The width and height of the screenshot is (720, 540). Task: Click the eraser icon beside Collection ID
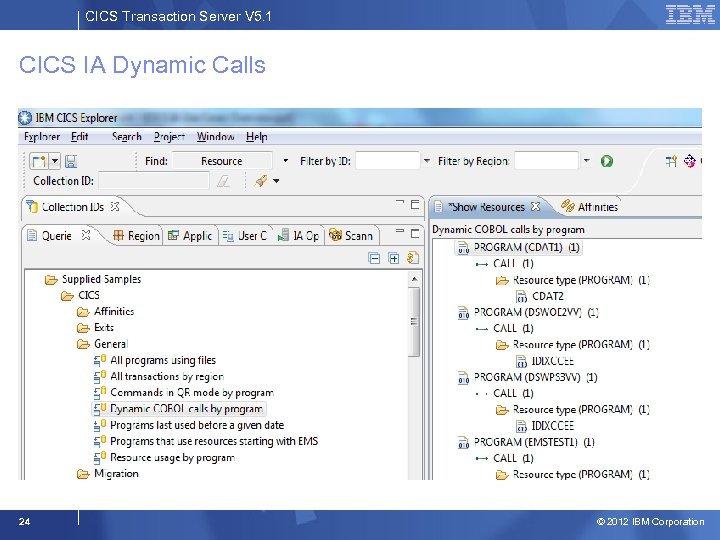click(x=224, y=181)
